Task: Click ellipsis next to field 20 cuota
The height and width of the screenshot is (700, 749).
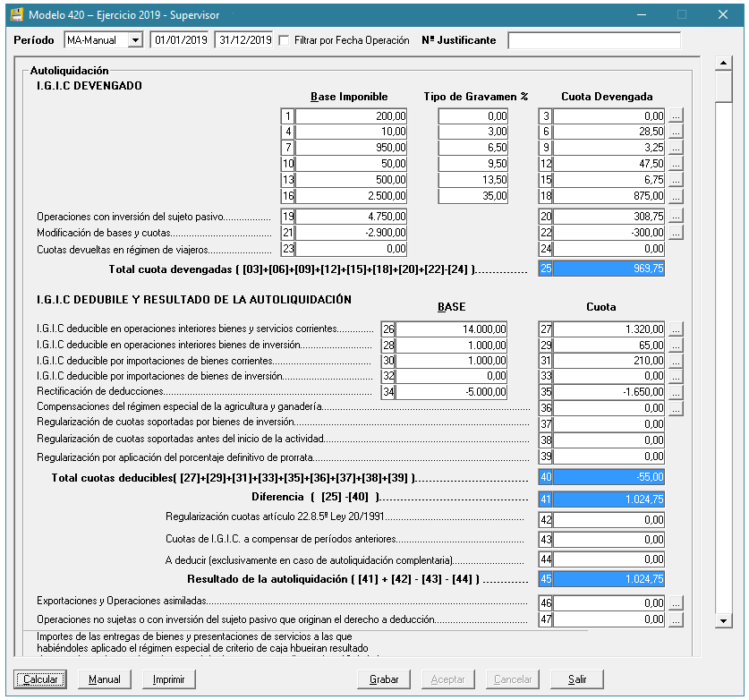Action: pos(676,216)
